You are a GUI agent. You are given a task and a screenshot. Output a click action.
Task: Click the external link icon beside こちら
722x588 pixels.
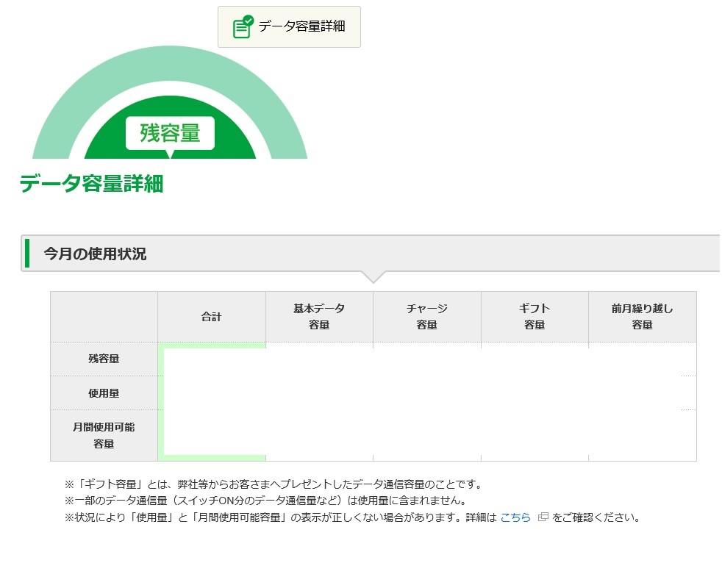point(543,517)
